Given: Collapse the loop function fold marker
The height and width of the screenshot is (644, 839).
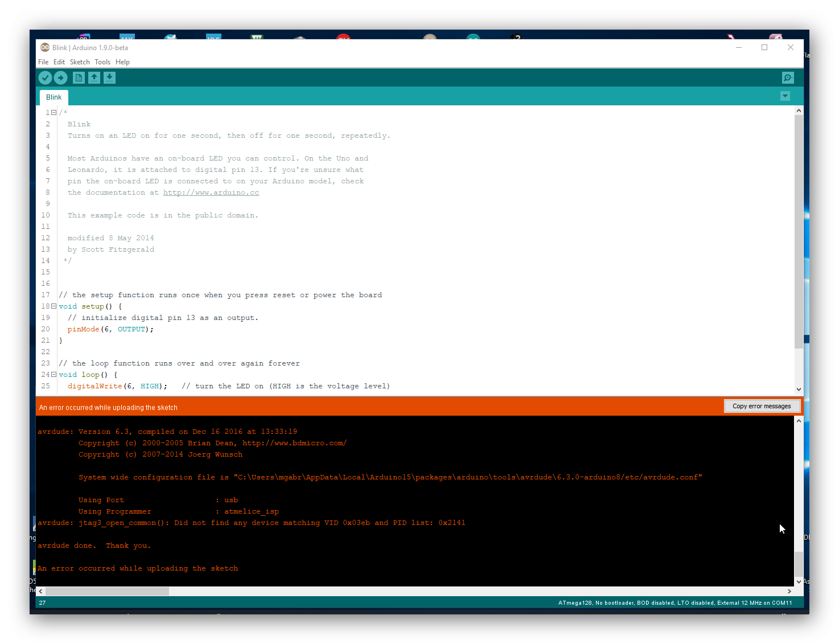Looking at the screenshot, I should coord(54,375).
